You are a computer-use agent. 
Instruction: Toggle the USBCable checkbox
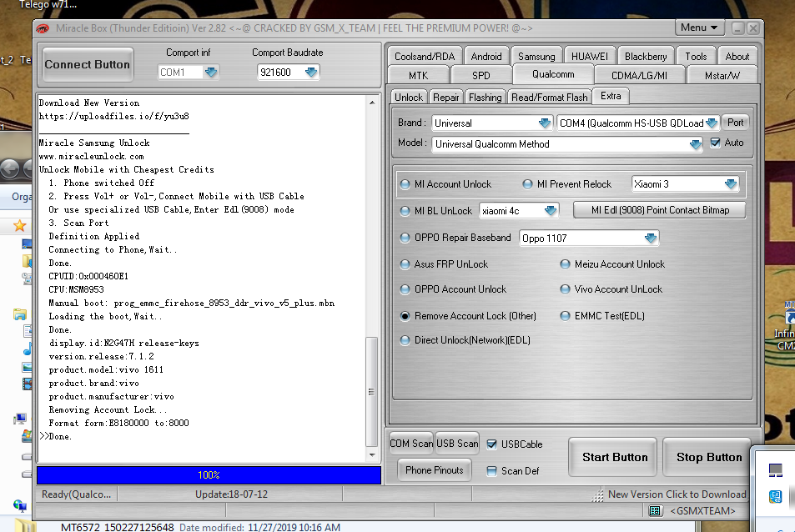coord(491,444)
